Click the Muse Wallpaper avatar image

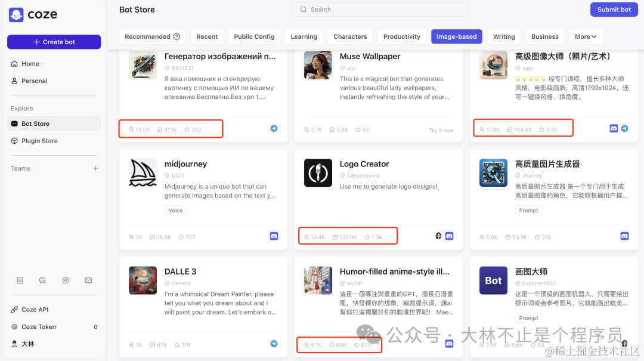coord(318,65)
